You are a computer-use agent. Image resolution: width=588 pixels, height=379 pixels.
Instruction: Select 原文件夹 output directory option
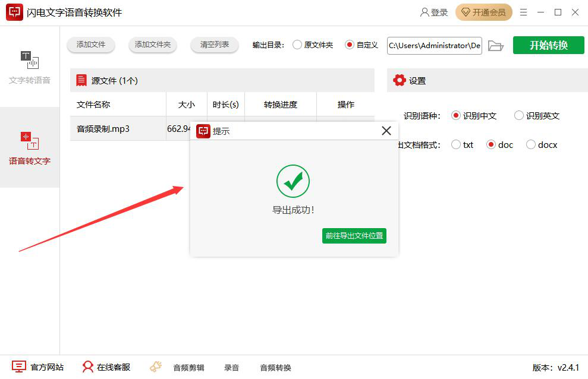click(x=312, y=45)
